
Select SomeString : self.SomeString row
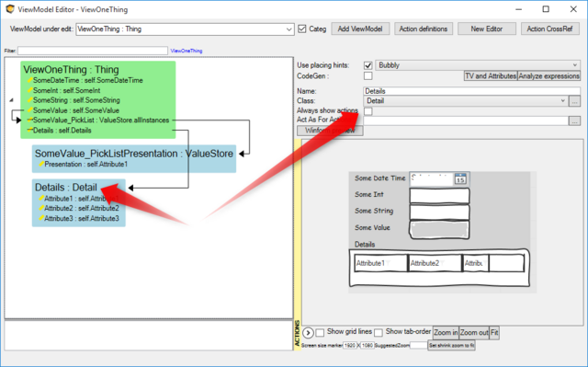point(76,100)
